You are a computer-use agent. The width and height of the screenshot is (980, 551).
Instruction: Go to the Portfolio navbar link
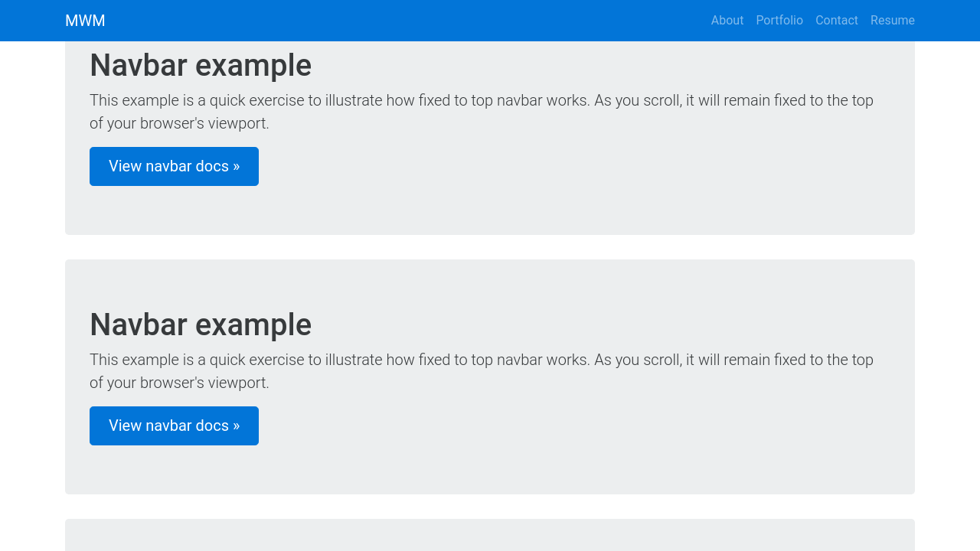point(779,21)
